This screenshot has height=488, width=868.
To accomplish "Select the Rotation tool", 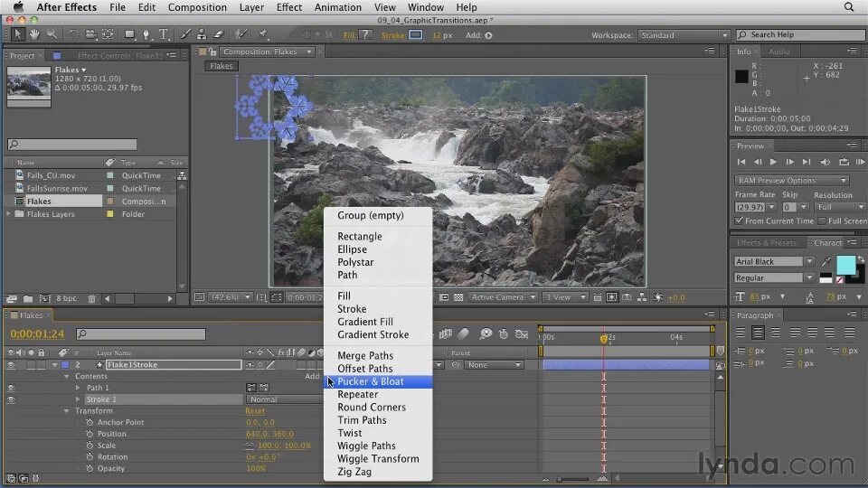I will click(x=73, y=34).
